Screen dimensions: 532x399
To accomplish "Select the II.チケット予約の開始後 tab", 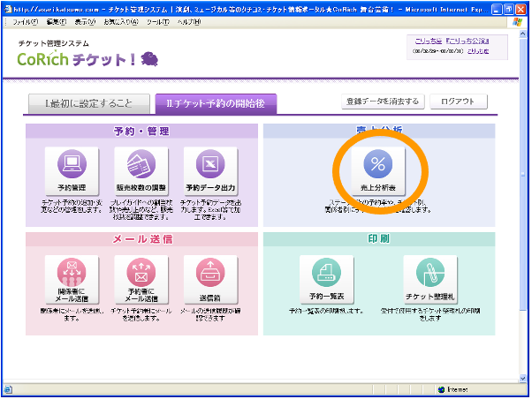I will [x=215, y=104].
